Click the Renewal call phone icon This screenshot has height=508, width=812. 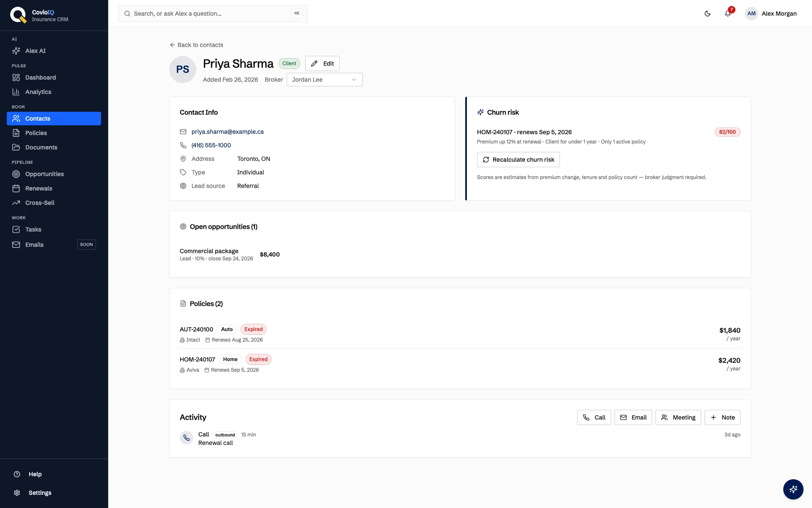187,438
